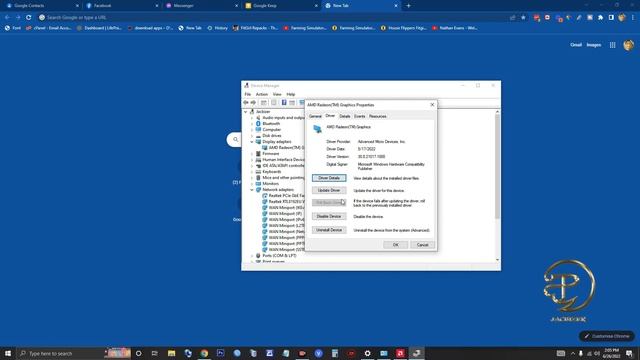Expand the Disk drives node
Image resolution: width=640 pixels, height=360 pixels.
coord(252,136)
